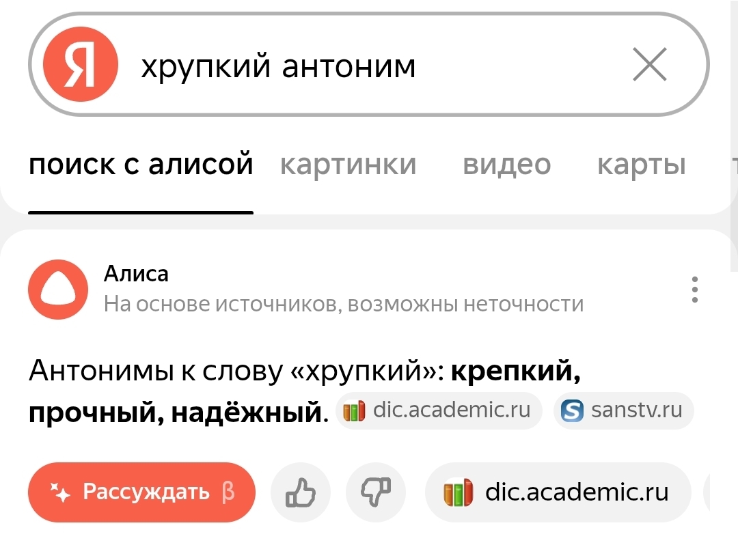Open the карты tab

pyautogui.click(x=641, y=165)
